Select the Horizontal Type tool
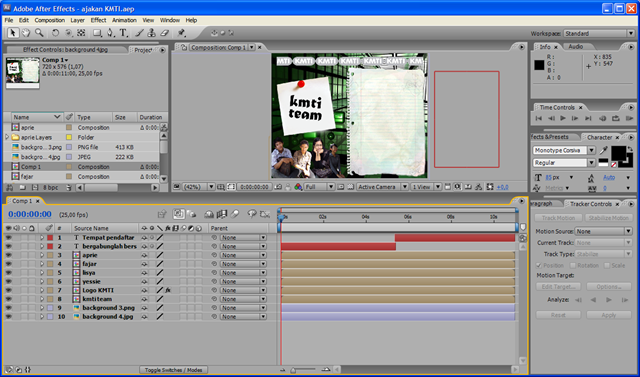 point(123,33)
